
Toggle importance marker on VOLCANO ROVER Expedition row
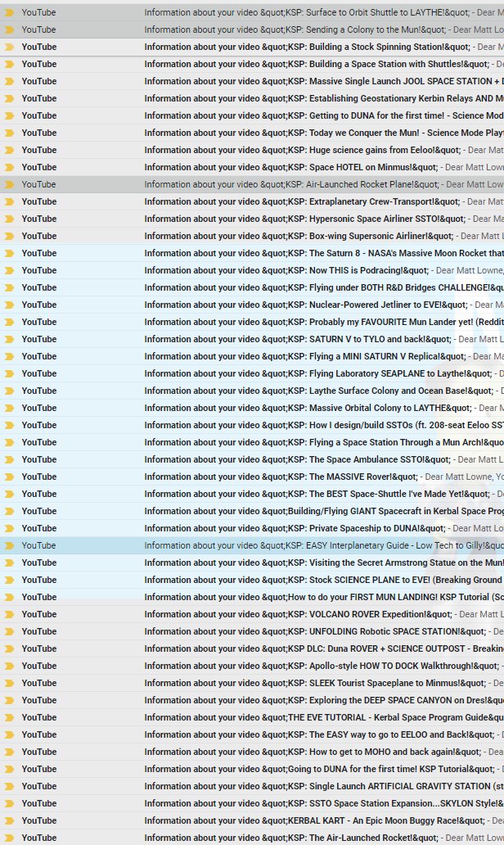pyautogui.click(x=9, y=614)
